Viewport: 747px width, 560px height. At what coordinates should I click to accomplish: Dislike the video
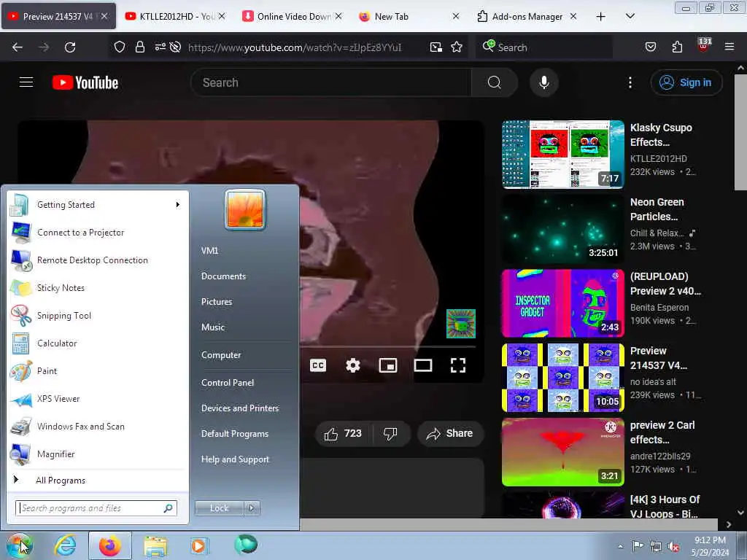click(390, 433)
